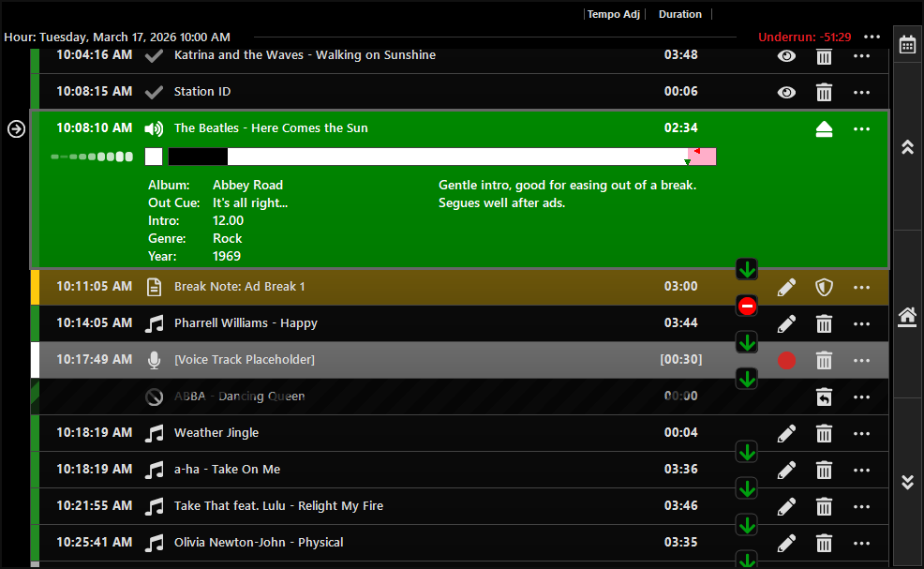Open more options for Katrina and the Waves
The image size is (924, 569).
[x=861, y=56]
